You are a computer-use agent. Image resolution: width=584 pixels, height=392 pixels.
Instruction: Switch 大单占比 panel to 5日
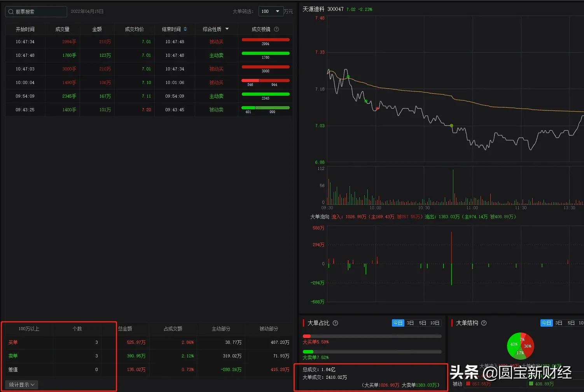point(423,323)
